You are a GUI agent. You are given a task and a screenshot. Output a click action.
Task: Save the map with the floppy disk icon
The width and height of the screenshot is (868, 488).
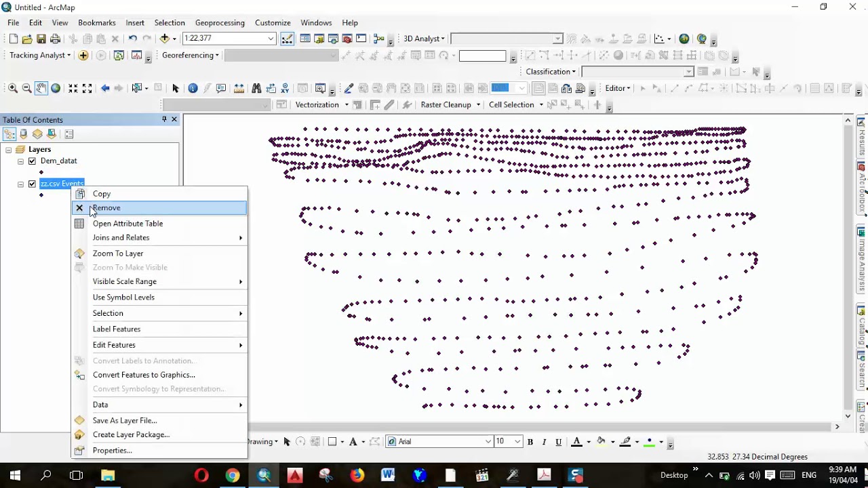(x=41, y=39)
